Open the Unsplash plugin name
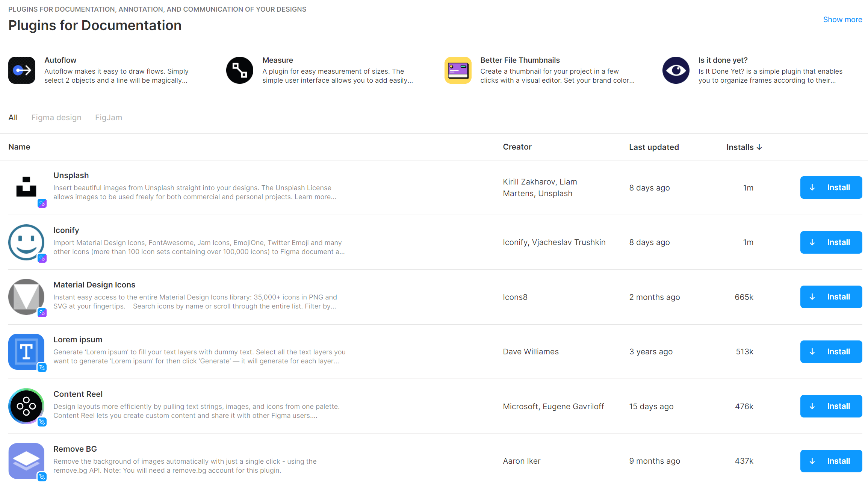 (71, 175)
